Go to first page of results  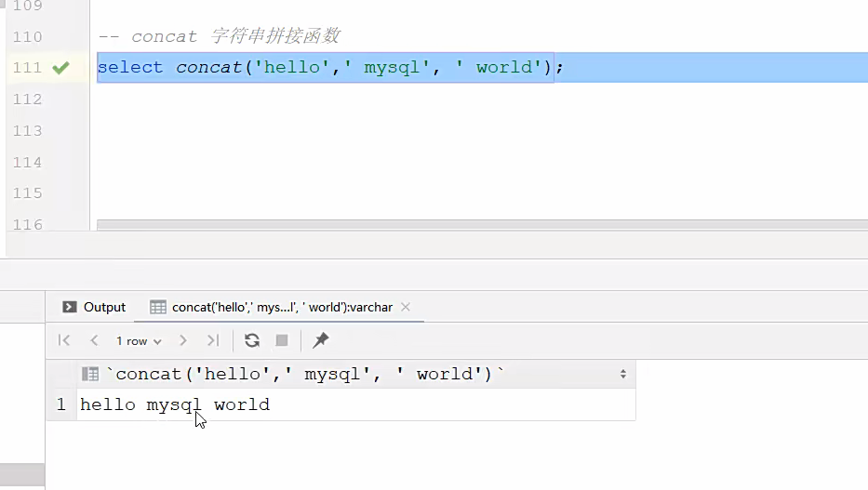pyautogui.click(x=64, y=340)
